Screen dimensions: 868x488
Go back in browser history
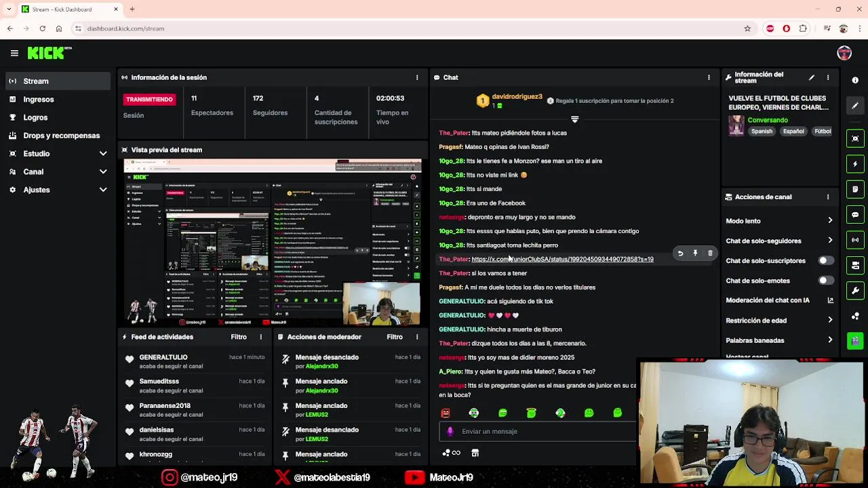tap(9, 28)
